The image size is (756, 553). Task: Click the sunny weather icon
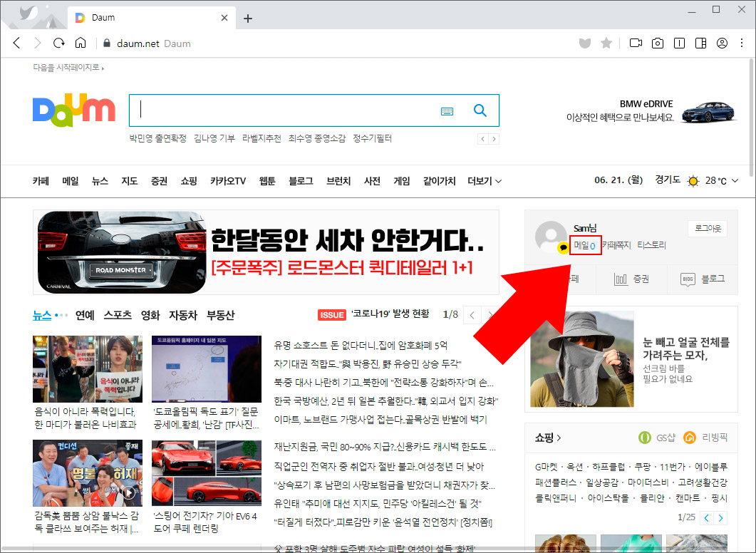[x=693, y=181]
